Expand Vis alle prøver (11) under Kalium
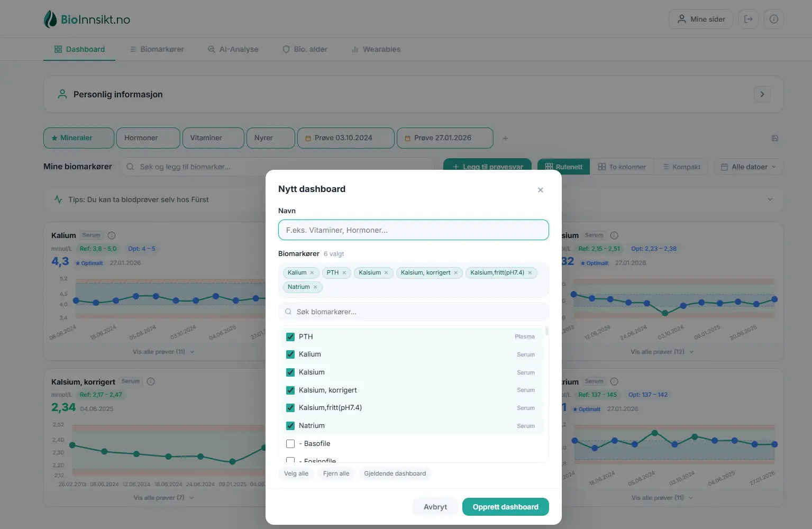 click(163, 352)
